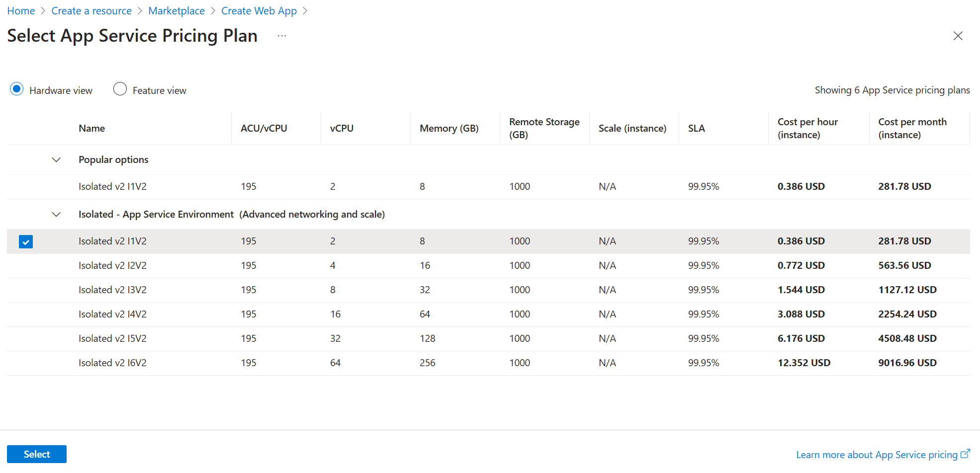Click the external link icon after App Service pricing
The height and width of the screenshot is (473, 980).
click(965, 454)
